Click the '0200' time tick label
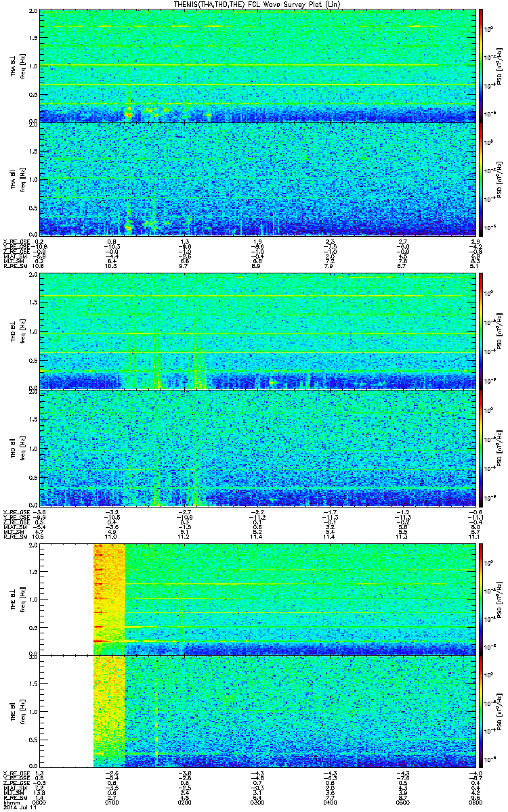Screen dimensions: 508x812 pos(184,803)
